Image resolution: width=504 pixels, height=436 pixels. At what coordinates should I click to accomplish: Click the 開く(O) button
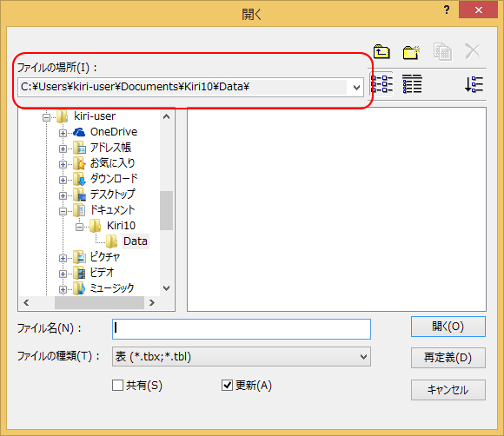coord(448,327)
